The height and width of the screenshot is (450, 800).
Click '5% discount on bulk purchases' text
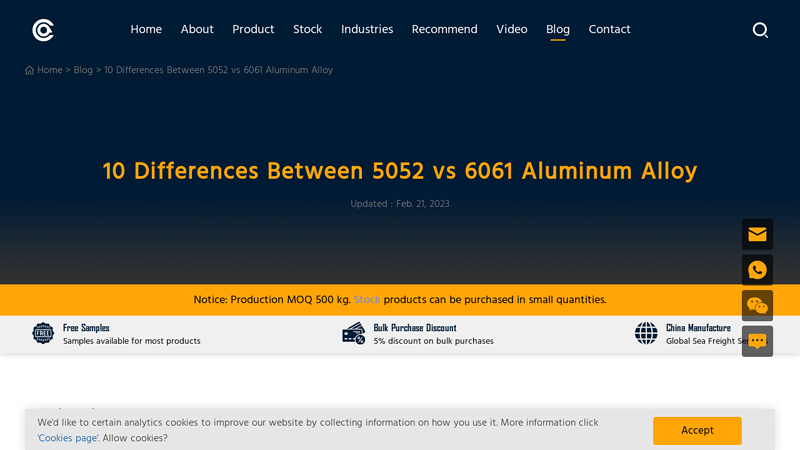click(434, 341)
